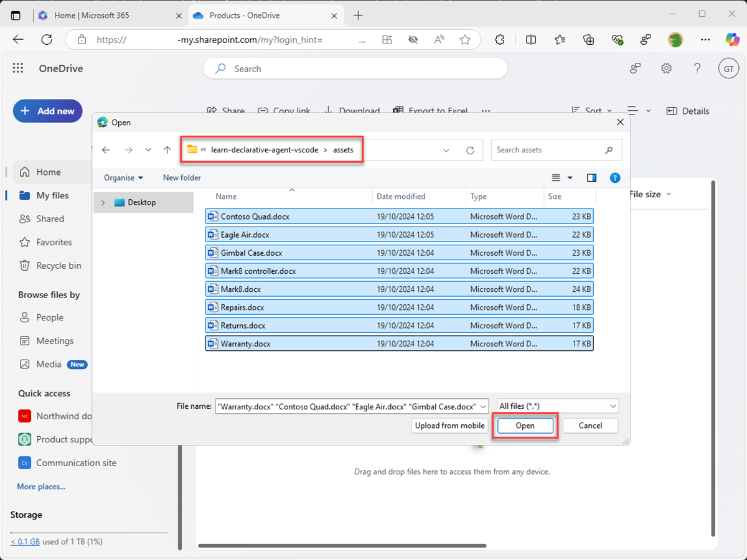The image size is (747, 560).
Task: Open the All files type dropdown
Action: (558, 406)
